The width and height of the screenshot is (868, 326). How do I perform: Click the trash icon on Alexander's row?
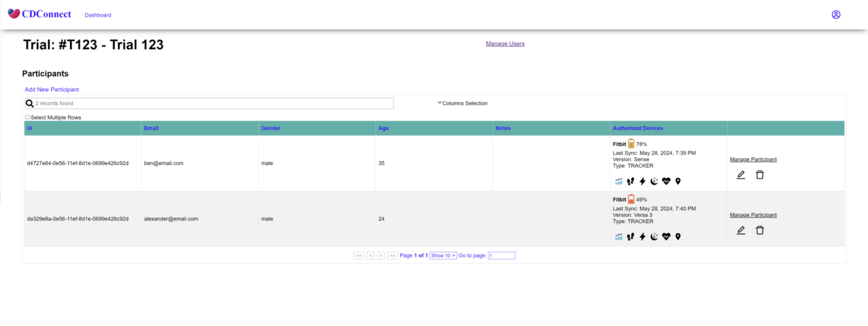759,230
